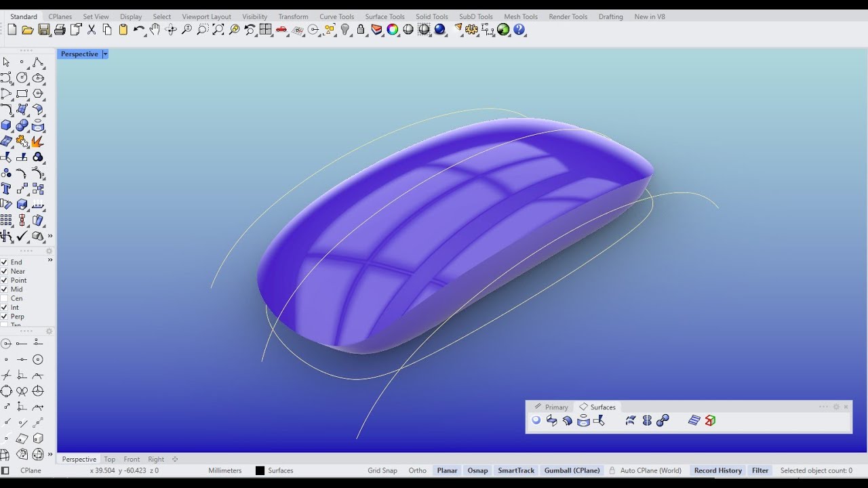Click the Filter button in status bar

coord(760,470)
